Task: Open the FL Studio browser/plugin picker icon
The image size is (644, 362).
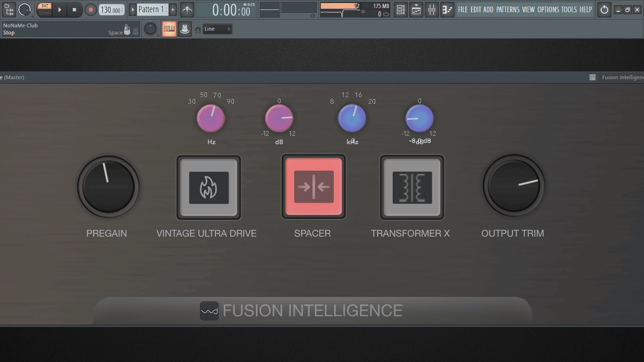Action: [9, 9]
